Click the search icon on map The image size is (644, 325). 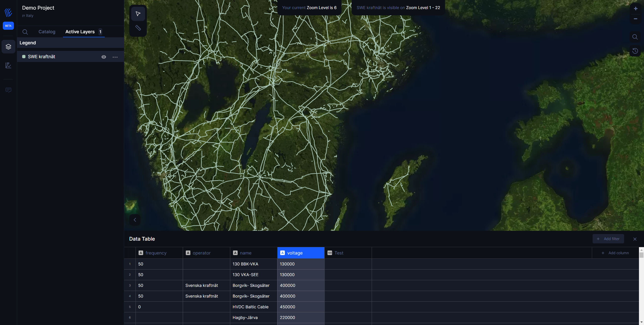[x=635, y=37]
